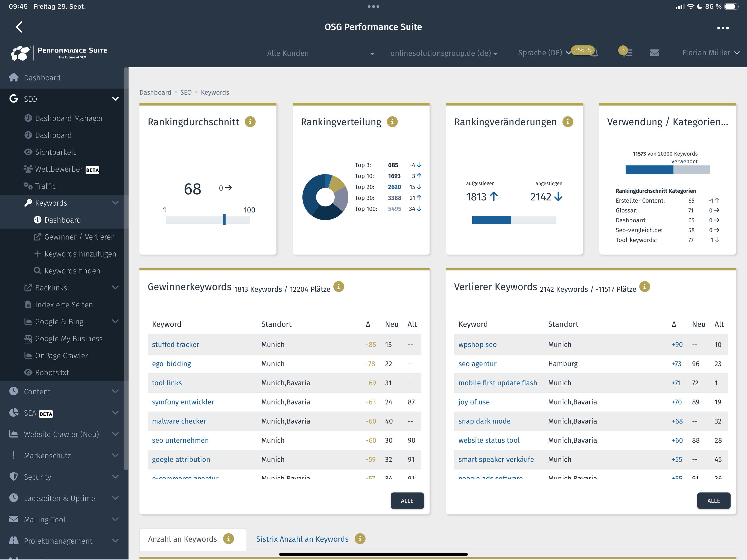
Task: Click the Gewinnerkeywords info icon
Action: (x=339, y=286)
